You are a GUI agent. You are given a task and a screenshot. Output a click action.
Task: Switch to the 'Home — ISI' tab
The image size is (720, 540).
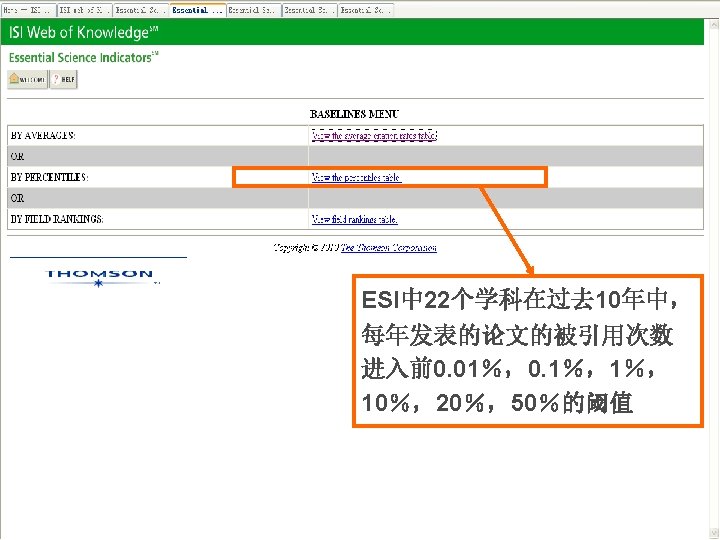coord(28,10)
